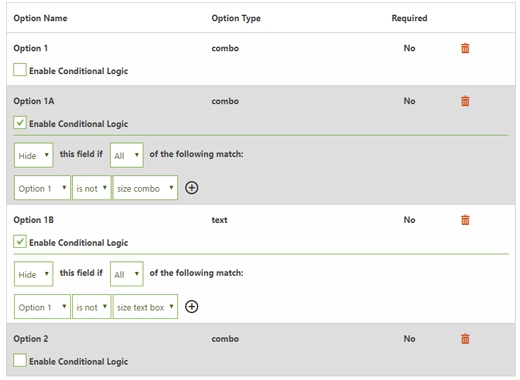Select the Option 1A row name
The height and width of the screenshot is (380, 520).
click(34, 101)
